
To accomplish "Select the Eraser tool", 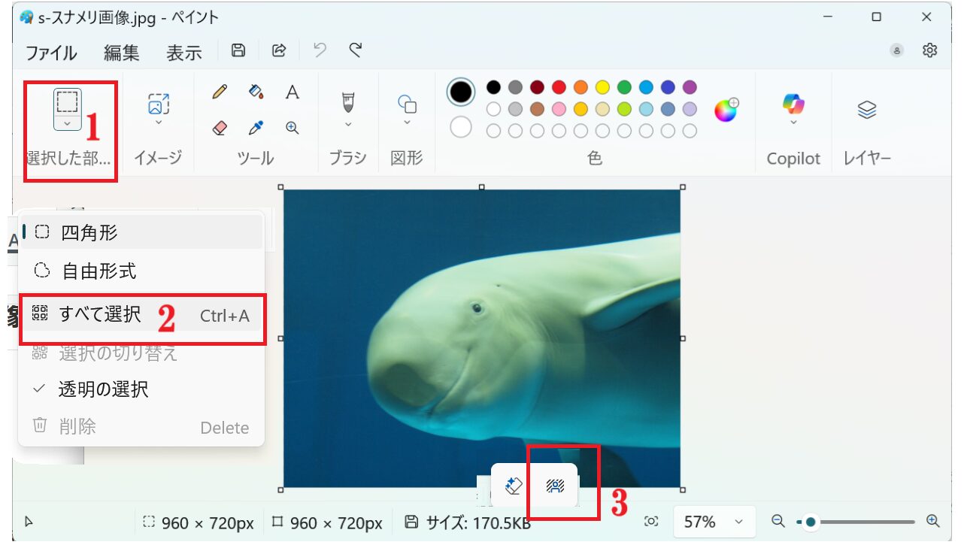I will click(x=220, y=129).
